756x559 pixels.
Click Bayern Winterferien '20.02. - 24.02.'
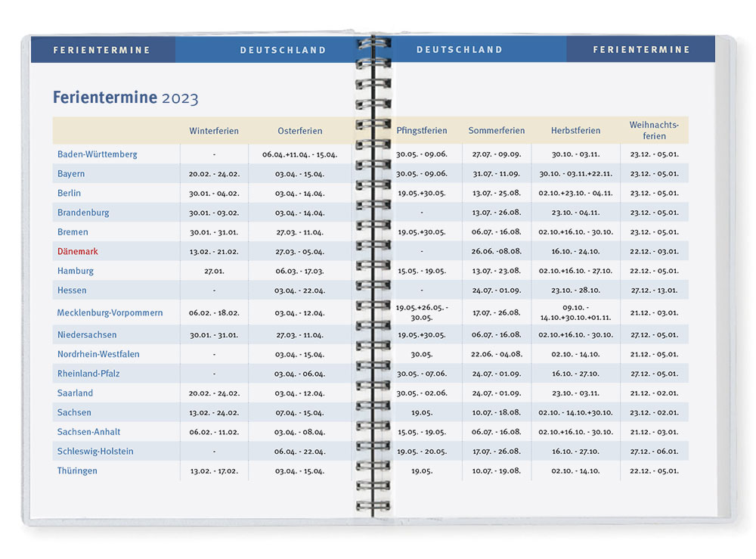(214, 174)
